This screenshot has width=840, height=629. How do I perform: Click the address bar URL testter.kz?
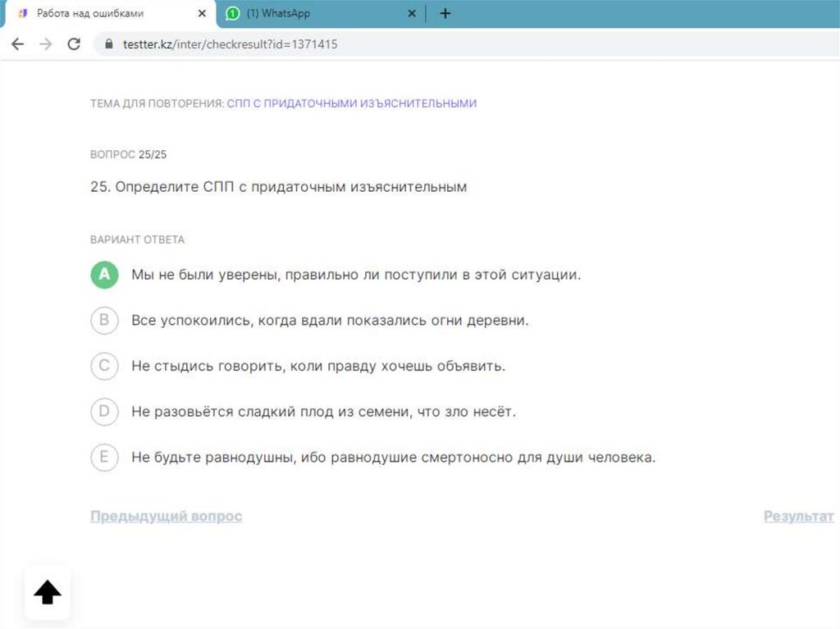pyautogui.click(x=231, y=44)
